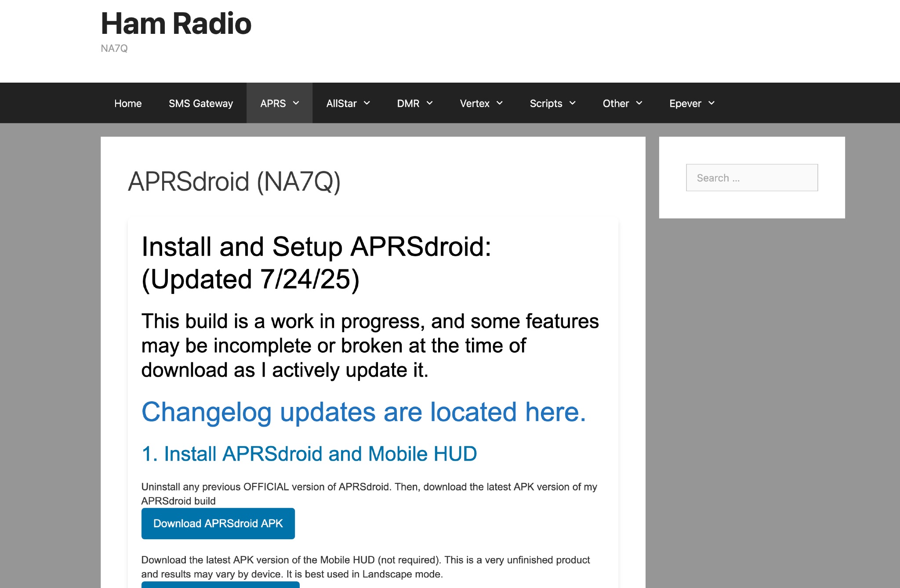This screenshot has height=588, width=900.
Task: Expand the APRS dropdown chevron
Action: pyautogui.click(x=296, y=103)
